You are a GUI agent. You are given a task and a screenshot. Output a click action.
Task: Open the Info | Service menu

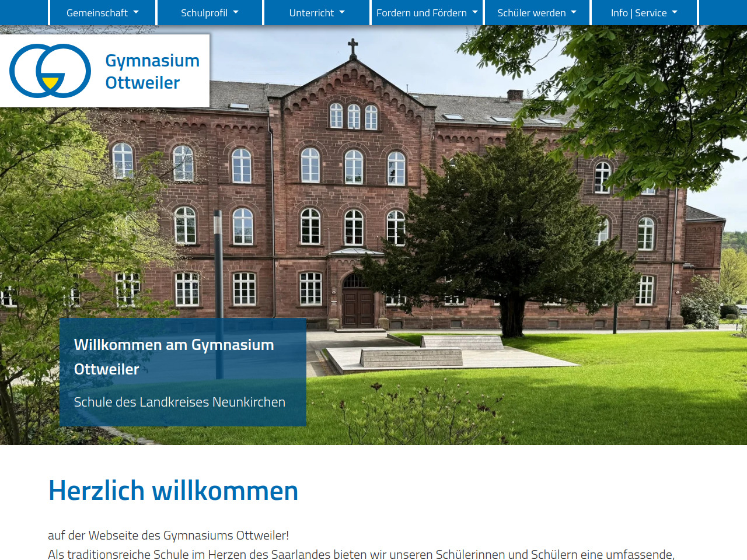(638, 13)
